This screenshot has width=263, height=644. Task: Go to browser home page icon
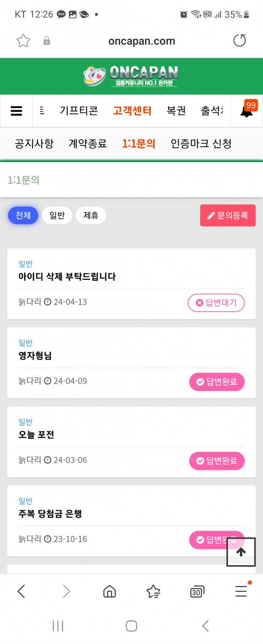click(110, 591)
